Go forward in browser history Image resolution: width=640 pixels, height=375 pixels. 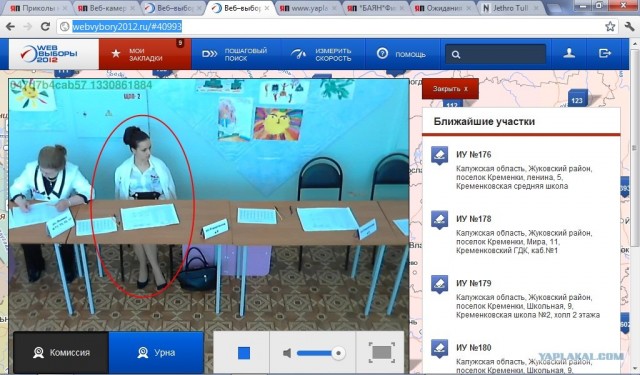(28, 27)
